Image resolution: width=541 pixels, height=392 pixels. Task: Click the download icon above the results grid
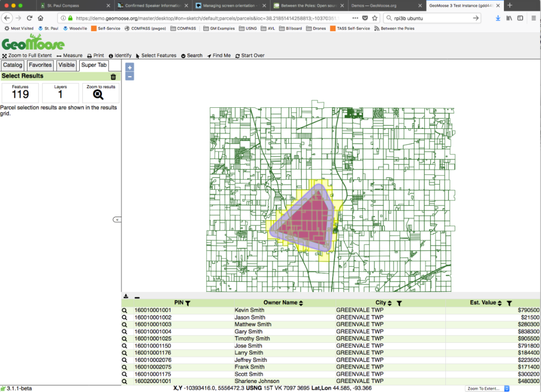point(126,297)
